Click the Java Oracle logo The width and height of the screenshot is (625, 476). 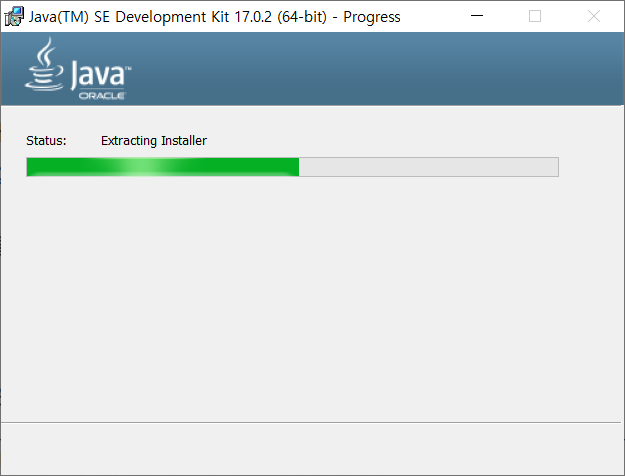[x=78, y=69]
